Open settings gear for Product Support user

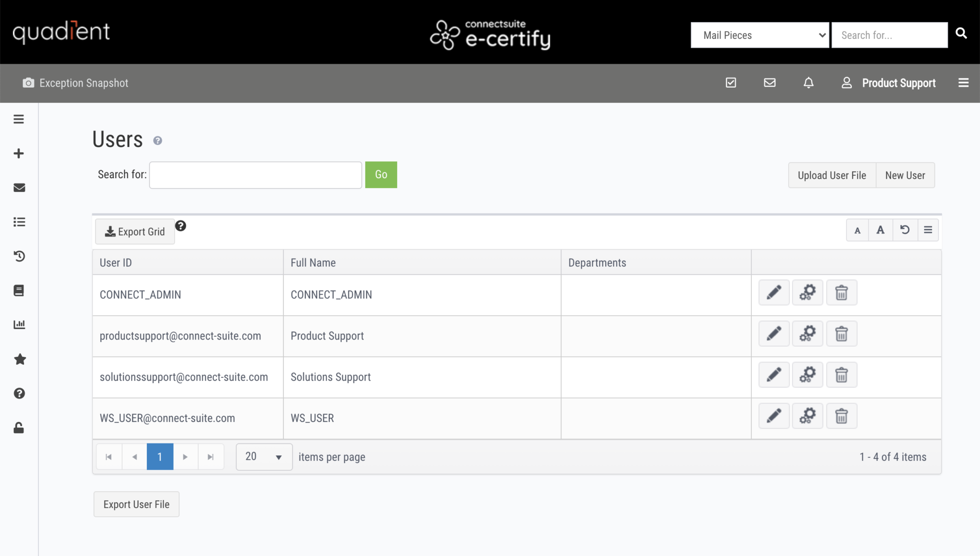[x=808, y=333]
